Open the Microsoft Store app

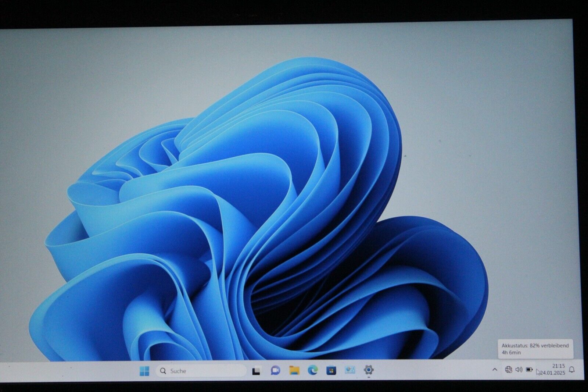coord(331,370)
